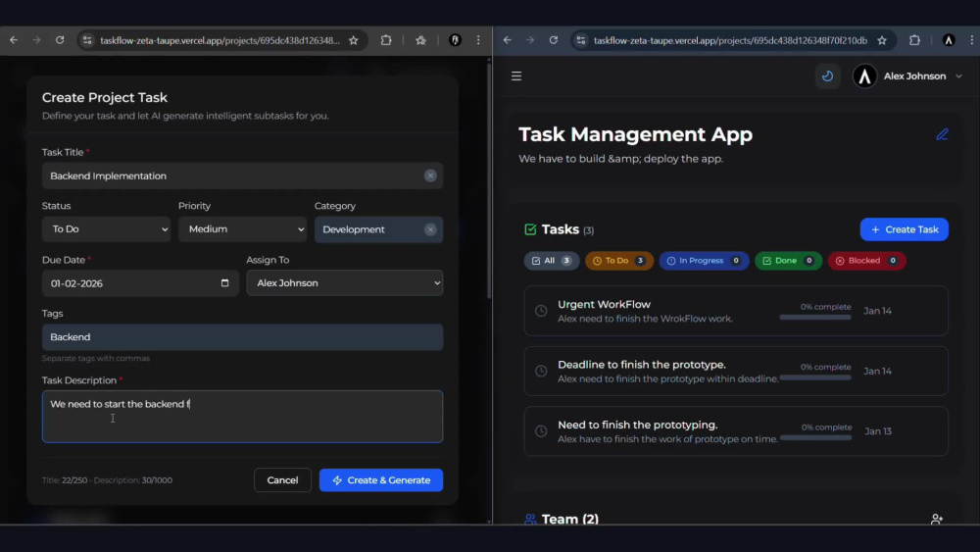Viewport: 980px width, 552px height.
Task: Open Extensions puzzle icon in right browser
Action: click(x=915, y=40)
